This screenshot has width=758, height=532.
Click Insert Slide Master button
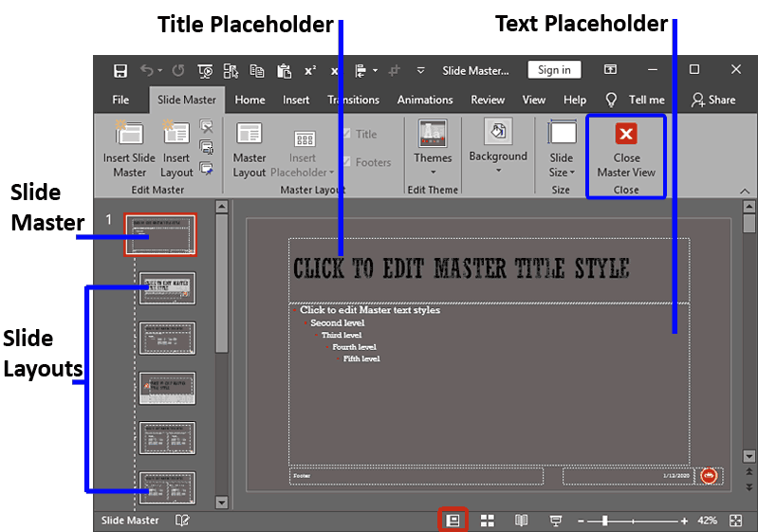coord(129,150)
